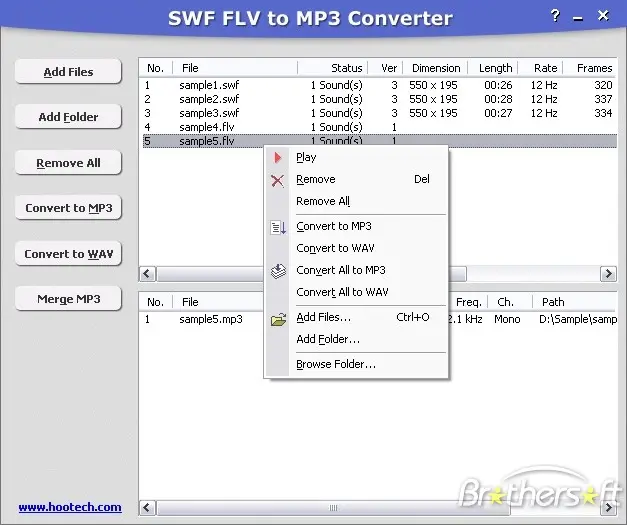Click right arrow of source list scrollbar
The width and height of the screenshot is (627, 525).
[x=608, y=274]
